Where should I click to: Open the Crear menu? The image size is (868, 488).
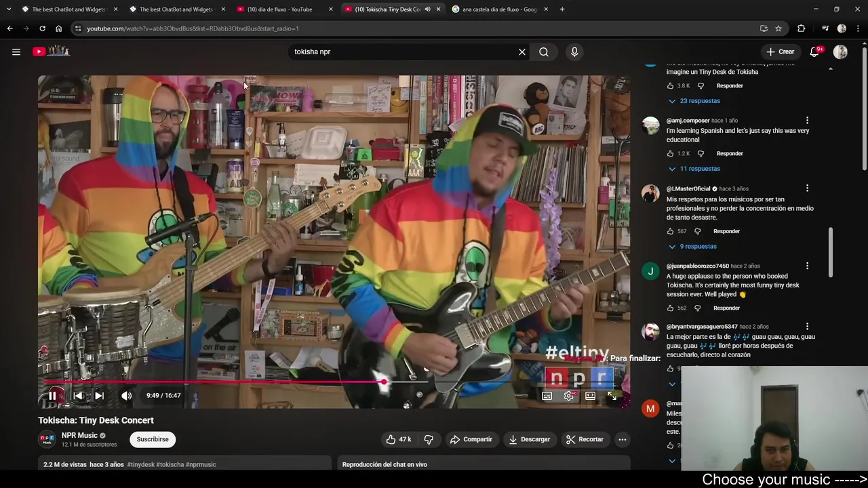point(781,52)
